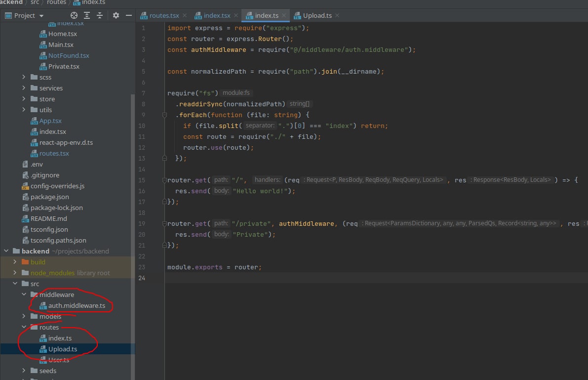The image size is (588, 380).
Task: Collapse the middleware folder
Action: pyautogui.click(x=24, y=295)
